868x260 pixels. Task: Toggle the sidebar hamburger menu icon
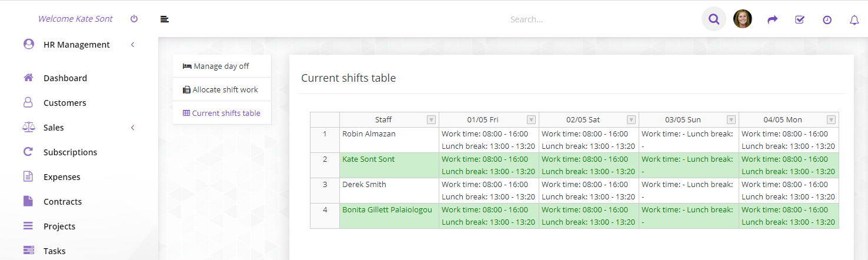pos(165,19)
